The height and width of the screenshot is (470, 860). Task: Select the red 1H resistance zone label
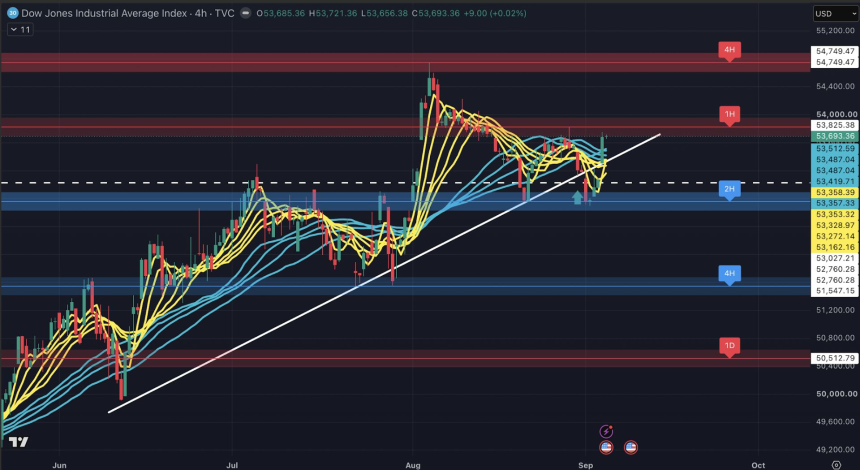729,115
